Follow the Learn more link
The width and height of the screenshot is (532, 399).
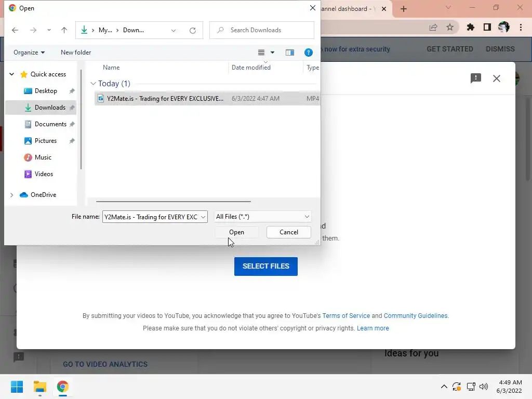click(x=373, y=328)
